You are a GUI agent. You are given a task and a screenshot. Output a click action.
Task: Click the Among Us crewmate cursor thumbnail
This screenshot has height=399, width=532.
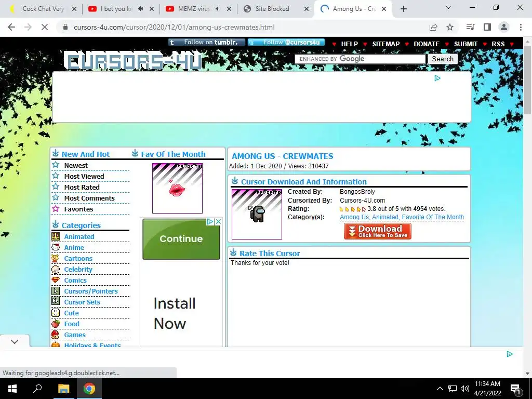pos(257,214)
